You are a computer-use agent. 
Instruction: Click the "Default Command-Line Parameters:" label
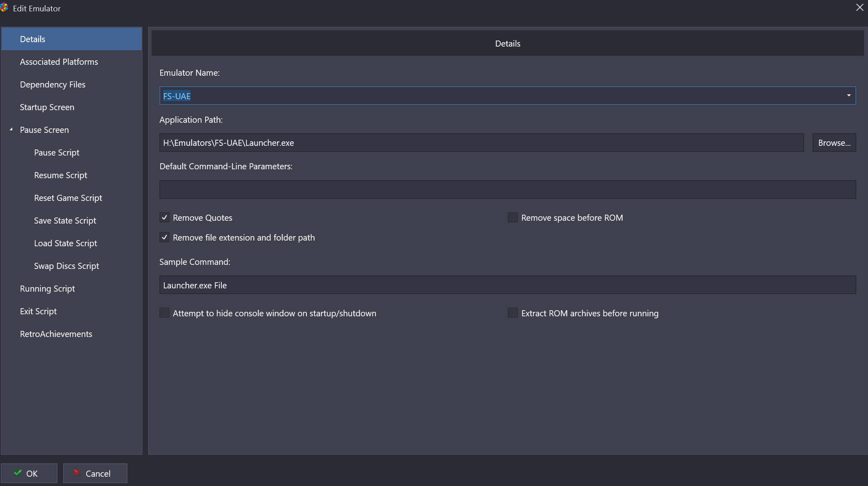(226, 166)
